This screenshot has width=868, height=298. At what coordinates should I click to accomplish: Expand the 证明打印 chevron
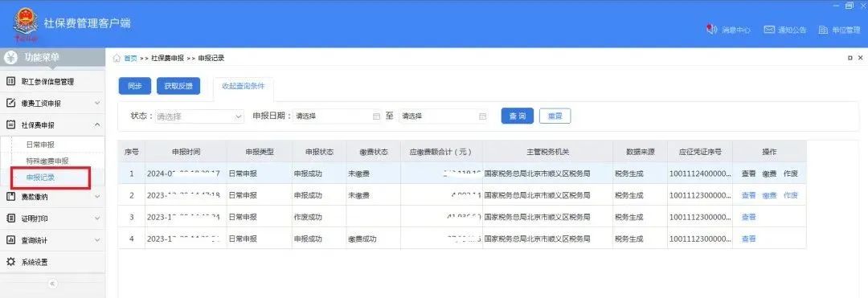[97, 218]
